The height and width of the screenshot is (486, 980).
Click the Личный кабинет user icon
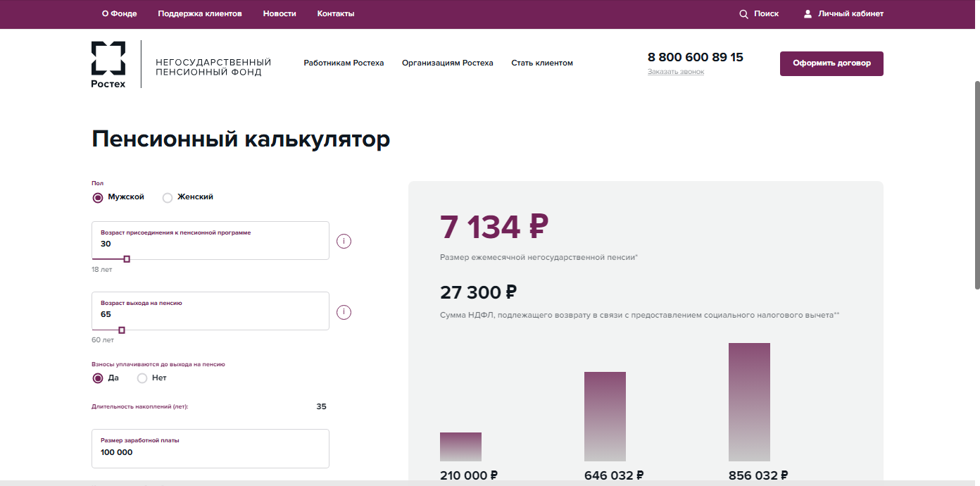click(x=807, y=13)
